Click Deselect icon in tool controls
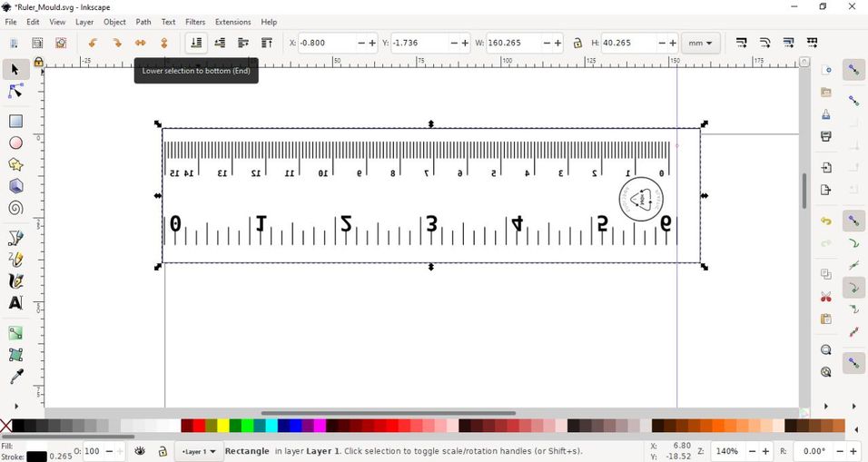This screenshot has height=462, width=868. [61, 43]
